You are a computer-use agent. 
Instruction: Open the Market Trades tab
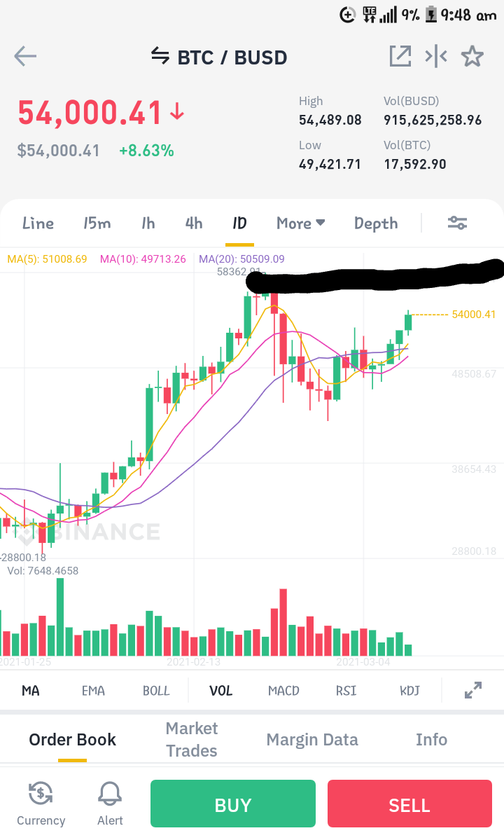click(192, 739)
